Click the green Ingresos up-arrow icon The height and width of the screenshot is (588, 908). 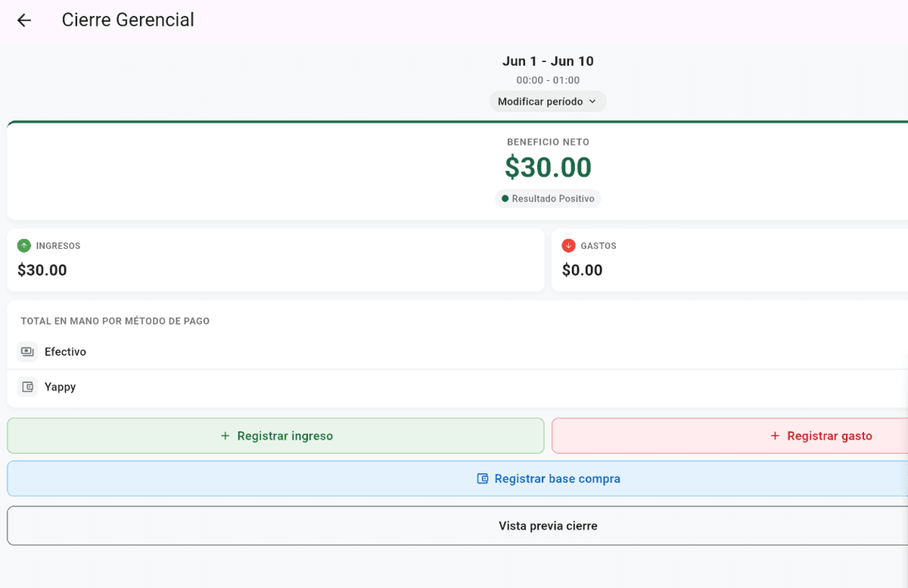pyautogui.click(x=24, y=246)
